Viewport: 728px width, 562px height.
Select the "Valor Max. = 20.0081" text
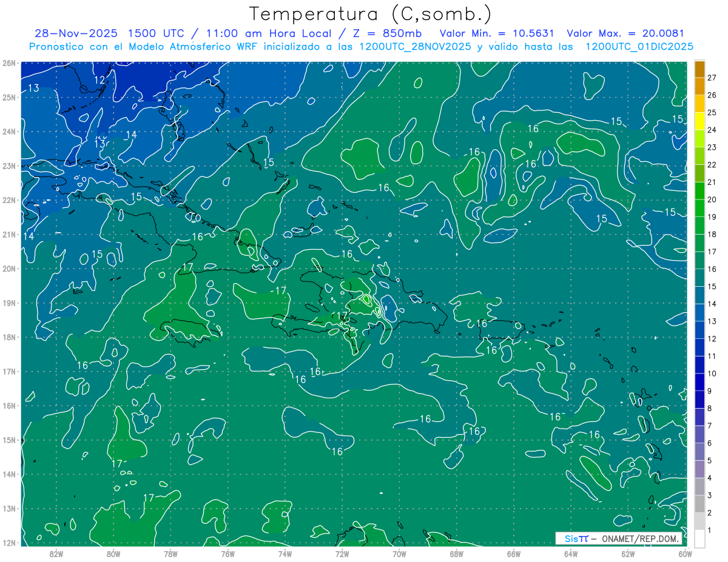(x=625, y=33)
